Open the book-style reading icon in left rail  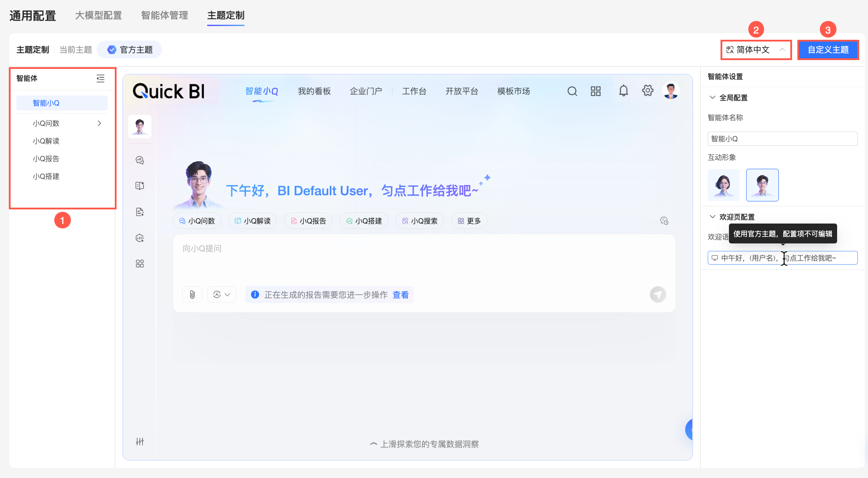tap(140, 186)
